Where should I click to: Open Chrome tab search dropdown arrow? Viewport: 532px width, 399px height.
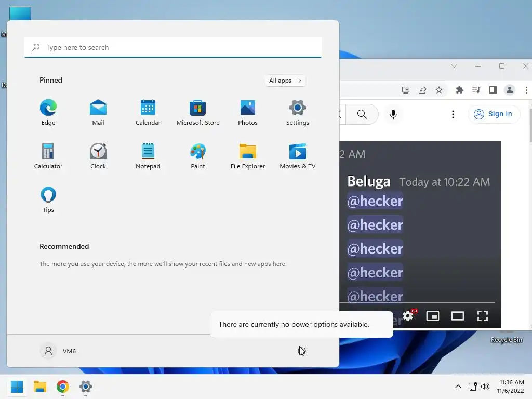(x=454, y=66)
